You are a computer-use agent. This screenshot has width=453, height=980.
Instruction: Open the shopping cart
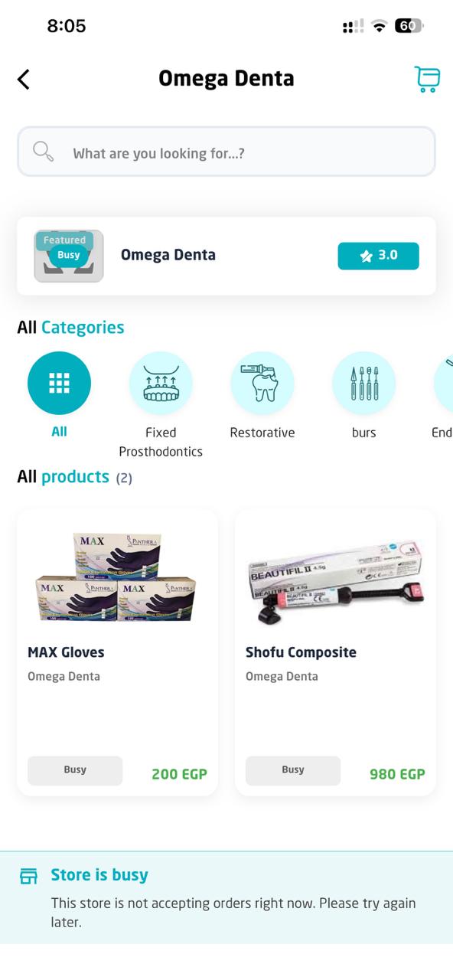[x=427, y=79]
